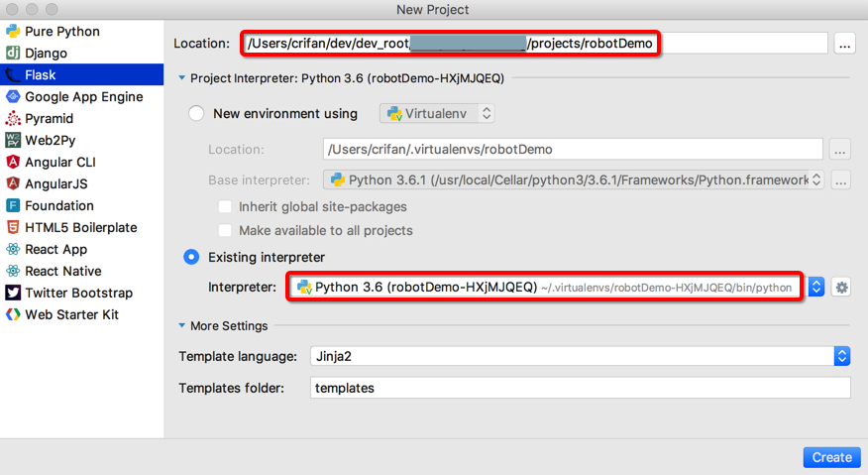This screenshot has height=475, width=868.
Task: Open Template language Jinja2 dropdown
Action: 580,356
